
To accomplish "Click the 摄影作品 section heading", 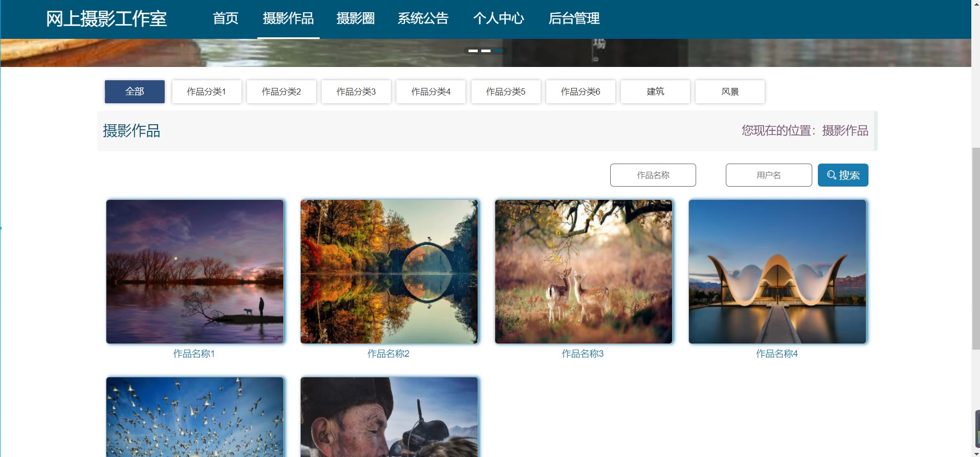I will (x=131, y=131).
